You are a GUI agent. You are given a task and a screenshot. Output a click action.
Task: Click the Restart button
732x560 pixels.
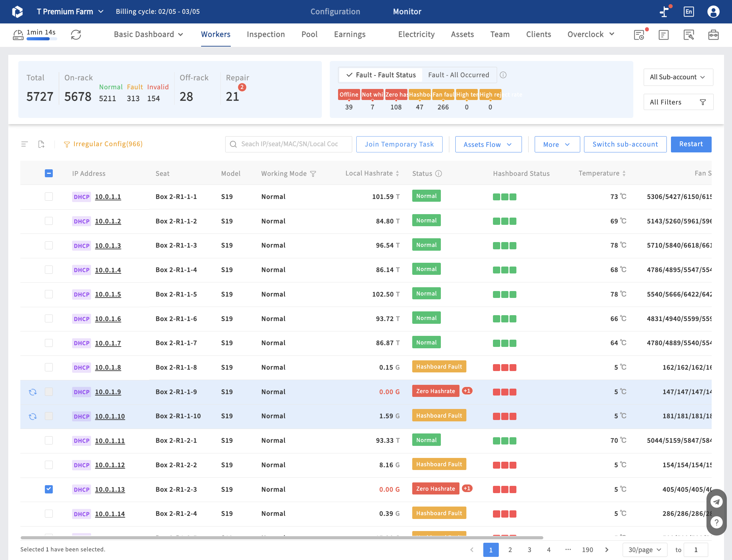coord(691,144)
